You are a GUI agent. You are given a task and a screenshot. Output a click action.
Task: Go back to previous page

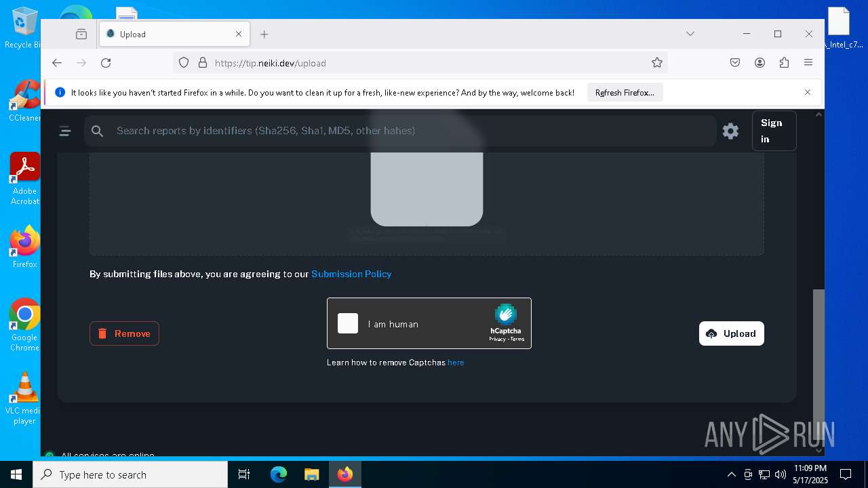(x=57, y=63)
